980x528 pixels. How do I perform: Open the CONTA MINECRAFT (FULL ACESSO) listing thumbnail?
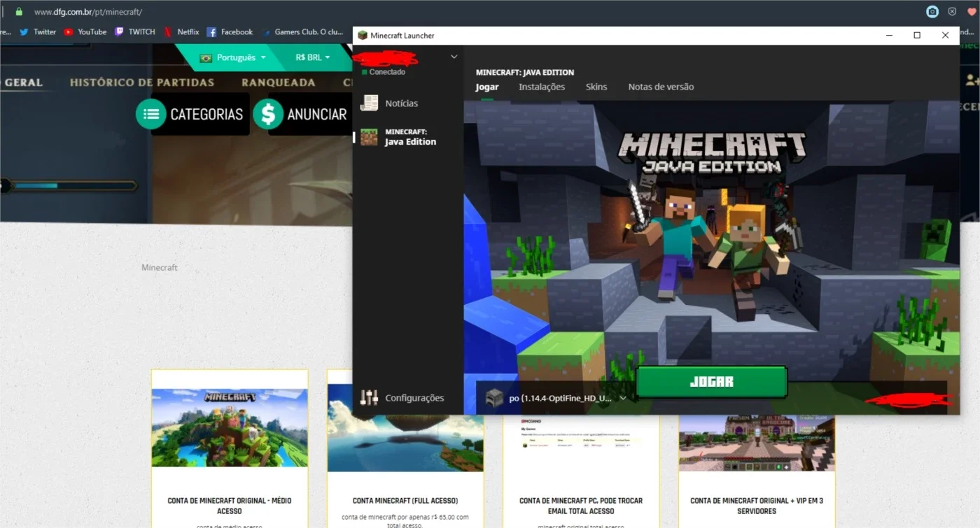(405, 429)
